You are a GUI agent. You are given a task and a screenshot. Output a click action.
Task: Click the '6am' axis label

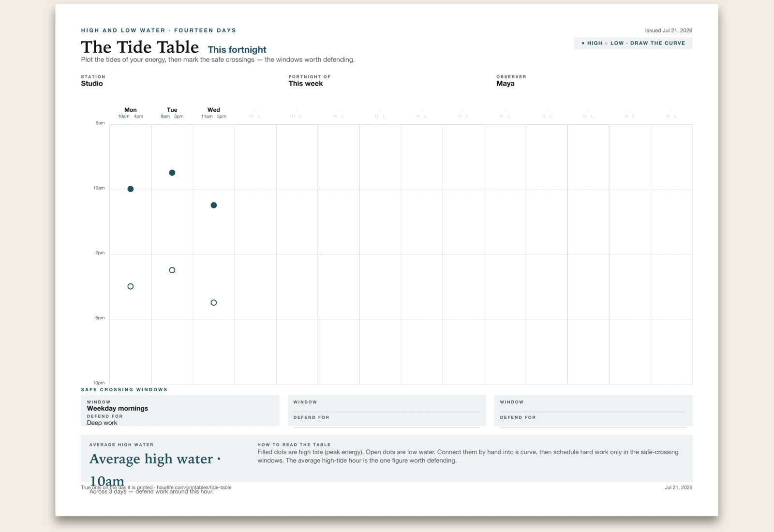click(x=100, y=123)
